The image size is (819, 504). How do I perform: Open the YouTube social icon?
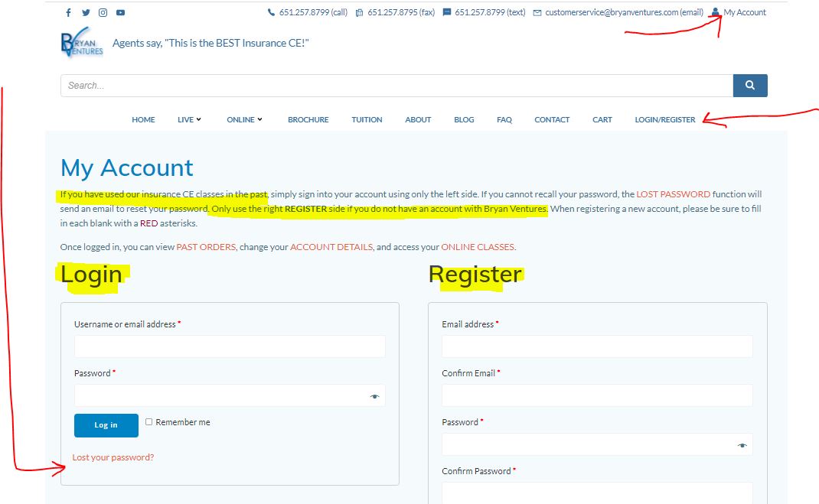pyautogui.click(x=120, y=13)
